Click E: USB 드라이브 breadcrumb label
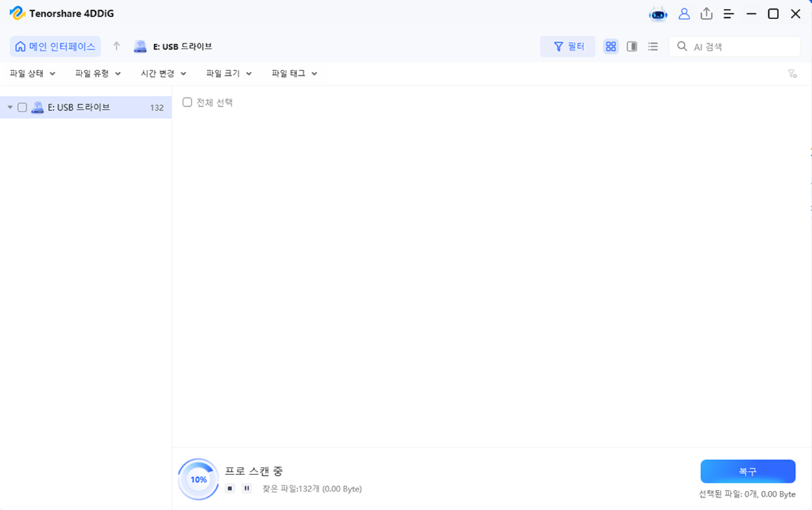Screen dimensions: 812x510 pos(182,47)
